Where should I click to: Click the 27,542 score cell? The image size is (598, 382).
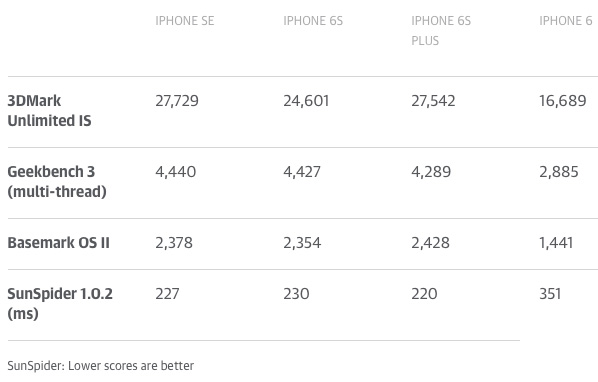pos(433,101)
